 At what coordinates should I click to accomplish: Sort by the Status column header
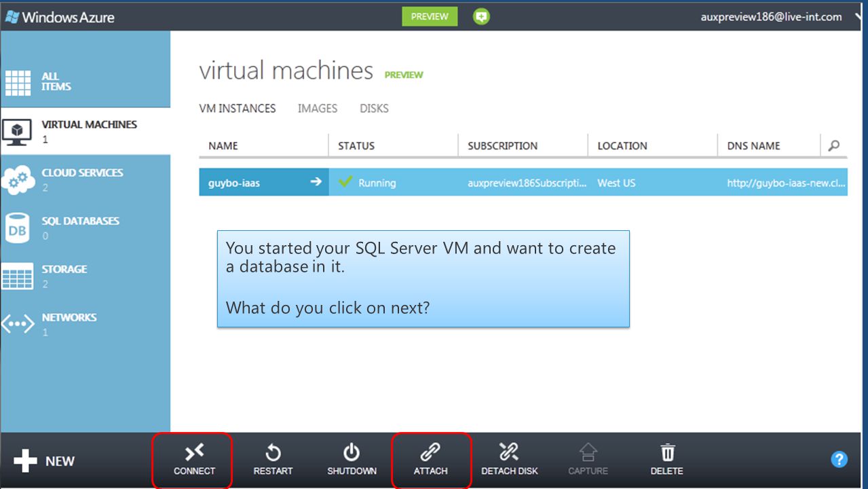click(356, 146)
